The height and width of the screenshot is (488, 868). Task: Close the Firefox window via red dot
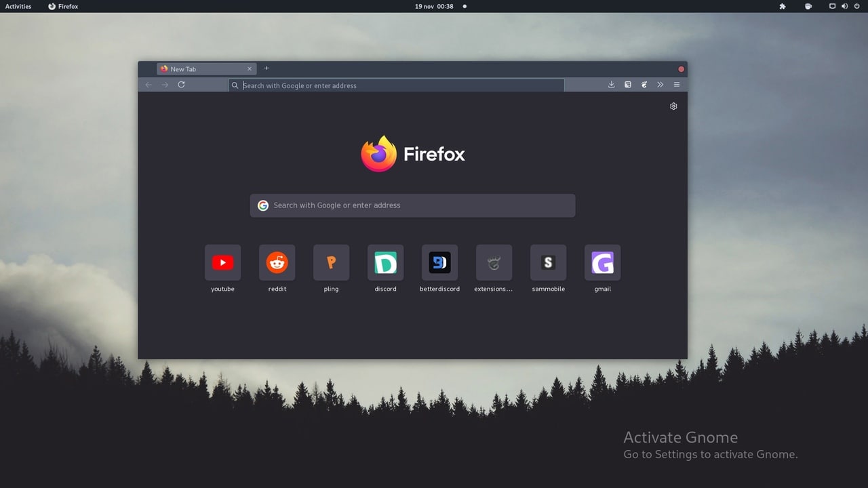click(x=681, y=69)
